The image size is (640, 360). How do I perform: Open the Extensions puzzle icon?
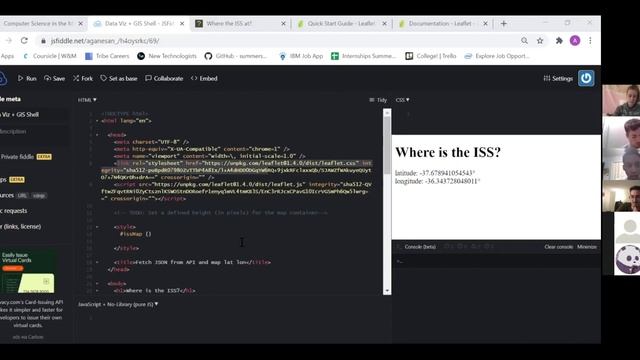559,40
